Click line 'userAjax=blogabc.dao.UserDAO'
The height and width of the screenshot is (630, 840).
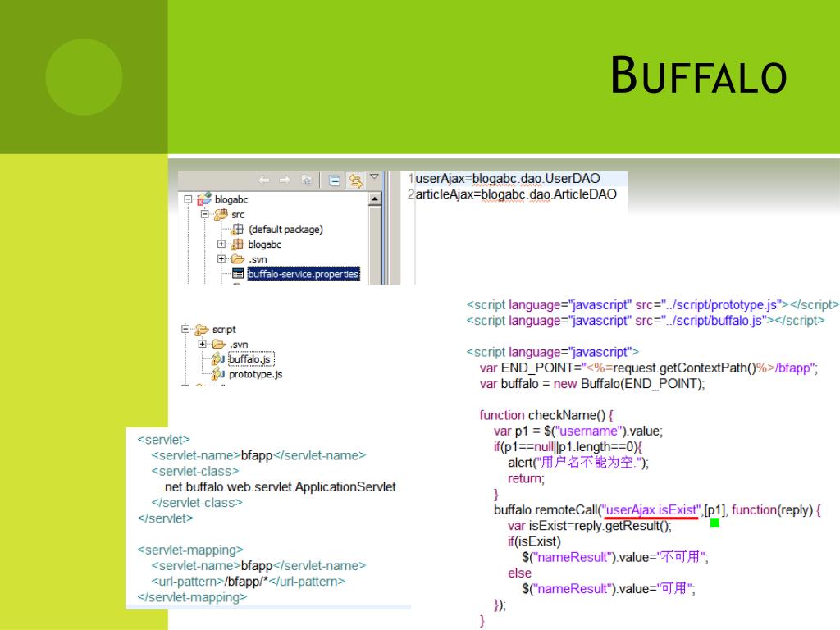click(508, 179)
